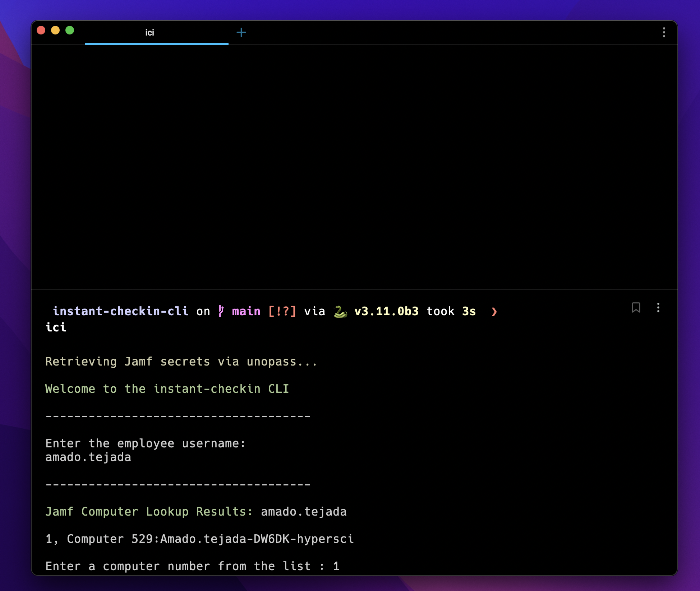700x591 pixels.
Task: Click the orange prompt chevron arrow
Action: click(494, 312)
